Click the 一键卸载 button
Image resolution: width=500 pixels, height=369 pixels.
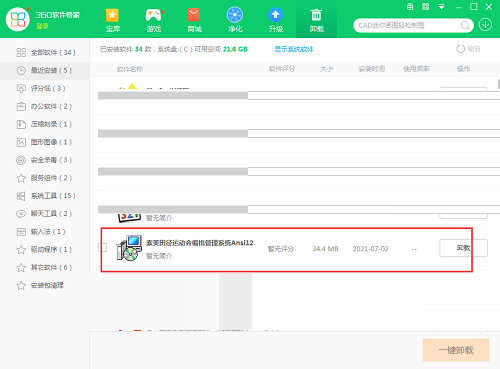tap(456, 350)
